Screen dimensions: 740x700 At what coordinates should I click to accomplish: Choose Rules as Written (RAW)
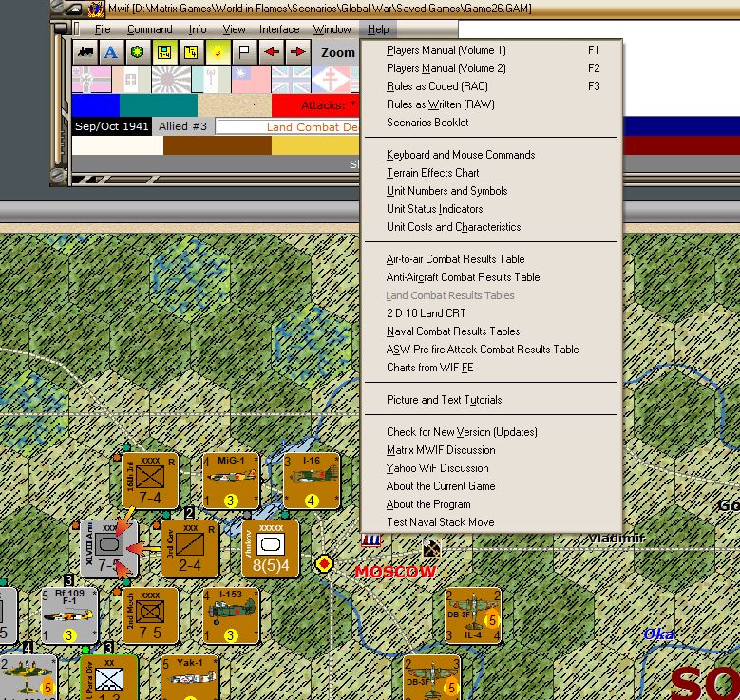pos(492,104)
